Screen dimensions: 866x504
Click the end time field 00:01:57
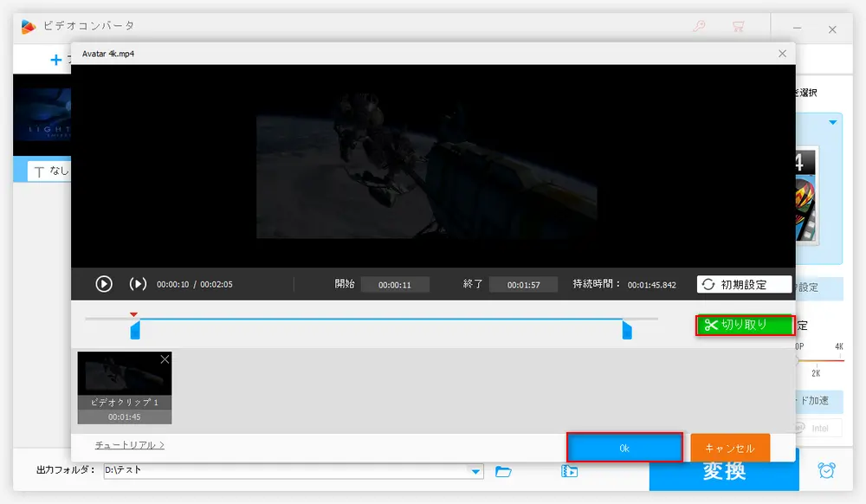[523, 284]
